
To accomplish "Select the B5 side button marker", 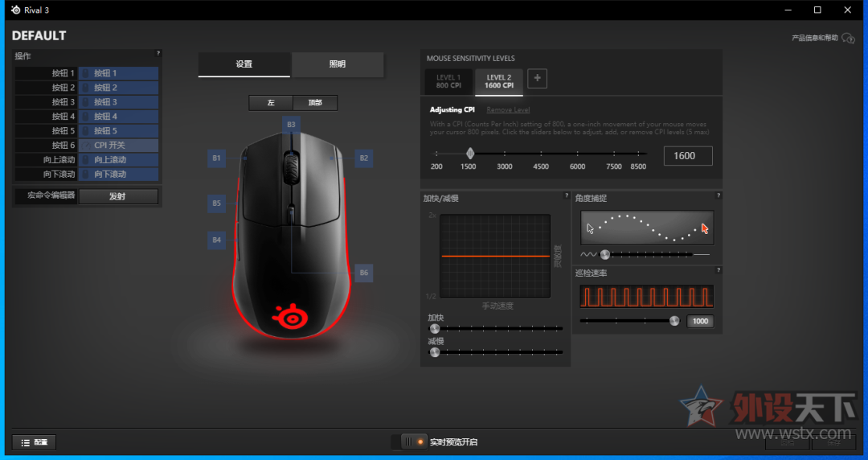I will [216, 203].
